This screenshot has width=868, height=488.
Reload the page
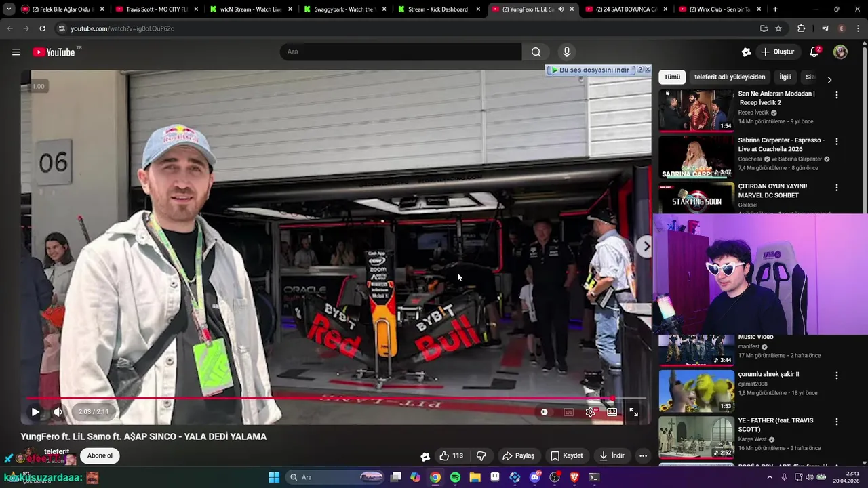(42, 28)
